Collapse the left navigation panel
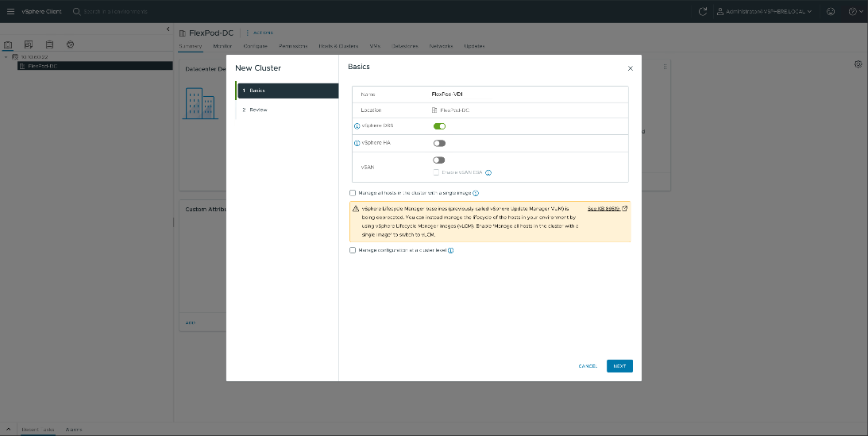868x436 pixels. 168,29
